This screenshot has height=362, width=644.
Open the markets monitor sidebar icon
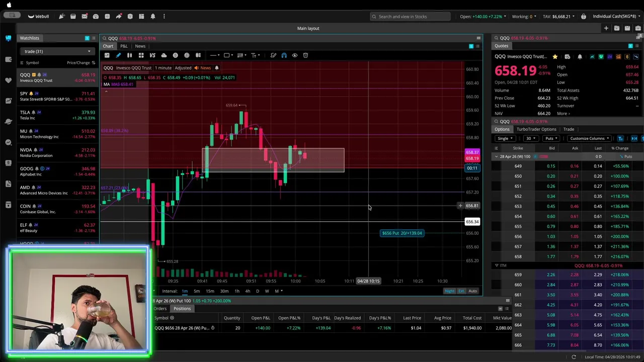tap(8, 38)
